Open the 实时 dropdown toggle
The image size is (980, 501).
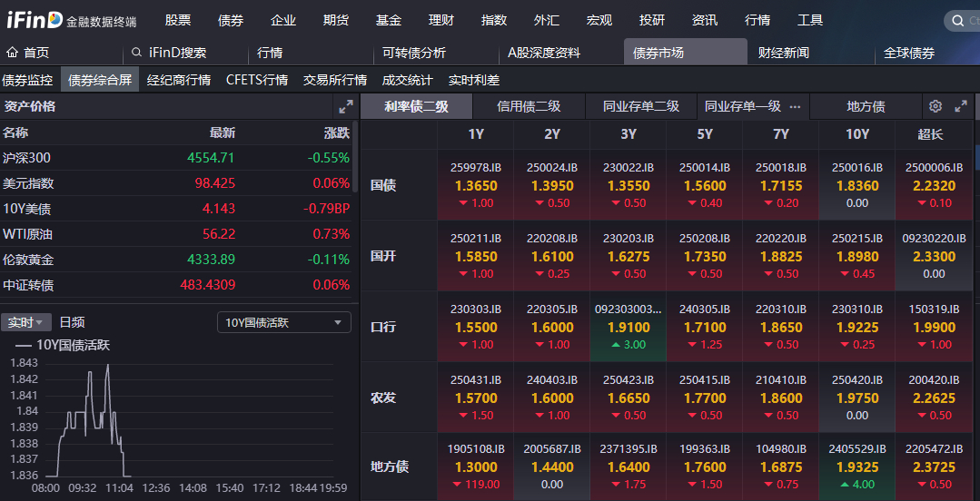click(25, 322)
